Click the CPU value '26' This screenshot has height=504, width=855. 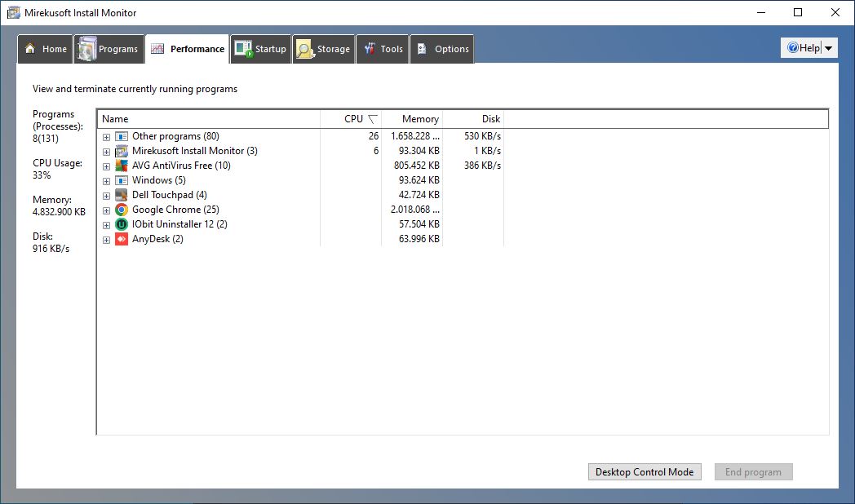[x=374, y=136]
